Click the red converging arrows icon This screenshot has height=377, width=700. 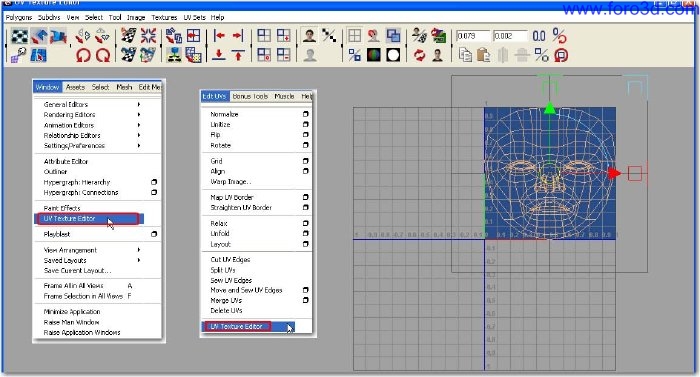(x=148, y=36)
